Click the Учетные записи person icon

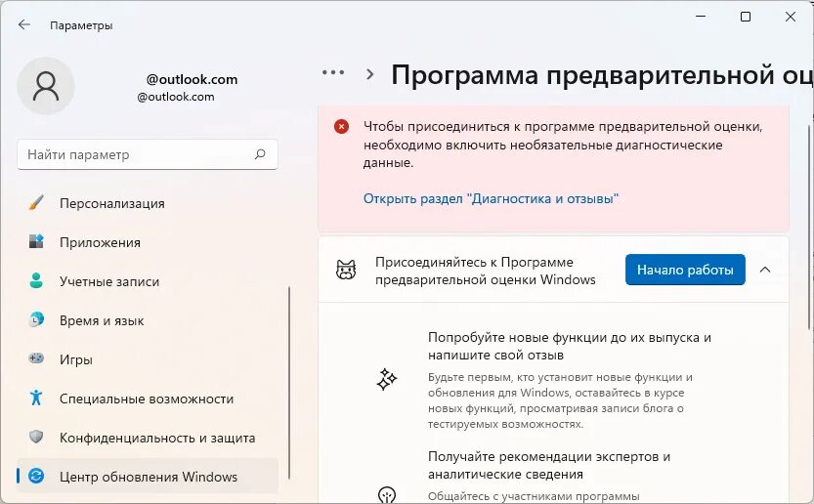tap(36, 280)
